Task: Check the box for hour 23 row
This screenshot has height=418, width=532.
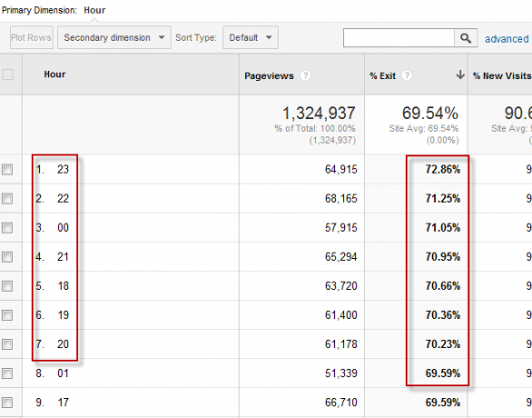Action: point(7,169)
